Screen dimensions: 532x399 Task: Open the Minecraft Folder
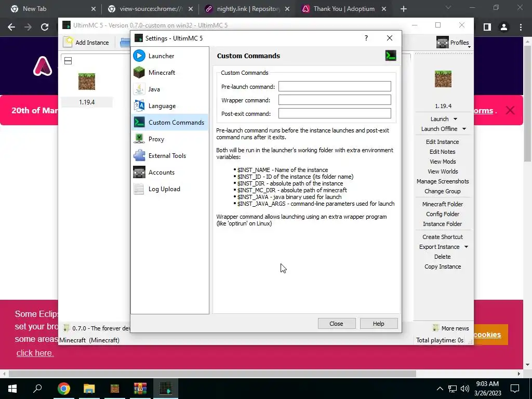pyautogui.click(x=443, y=204)
